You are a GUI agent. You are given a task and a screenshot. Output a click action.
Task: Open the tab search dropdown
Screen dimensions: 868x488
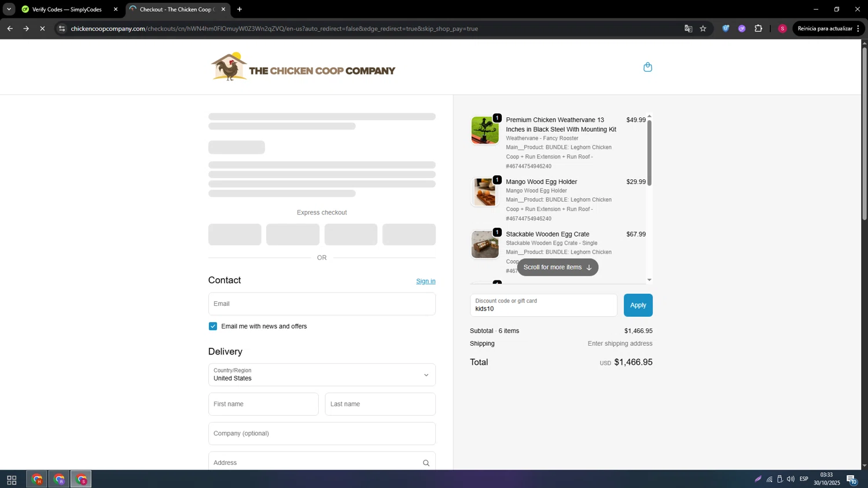9,9
